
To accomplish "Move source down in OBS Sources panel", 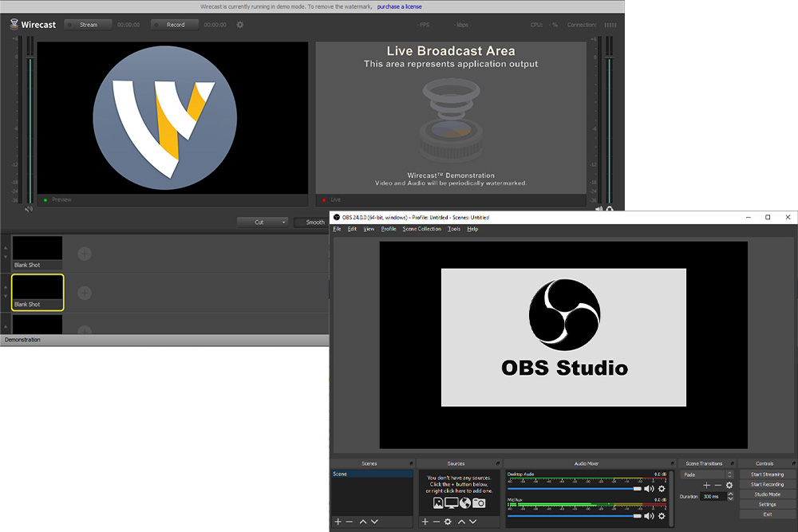I will pos(472,522).
